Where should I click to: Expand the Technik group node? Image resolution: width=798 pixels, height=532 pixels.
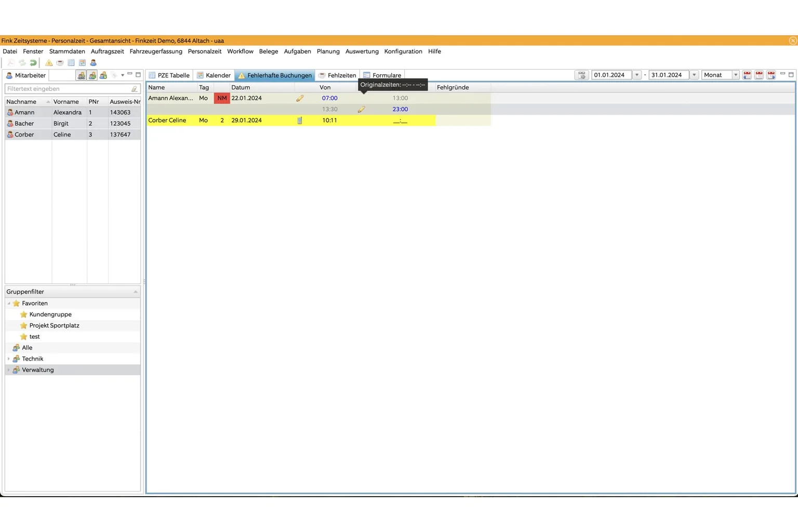pos(9,359)
